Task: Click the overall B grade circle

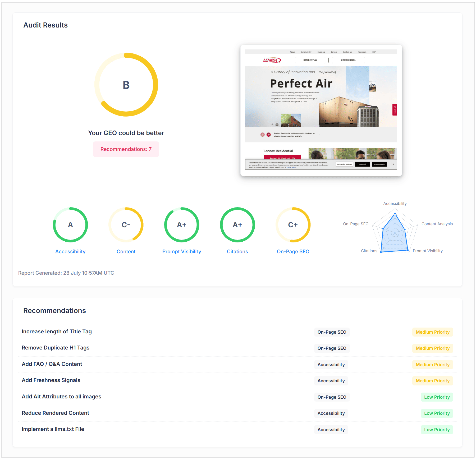Action: coord(126,85)
